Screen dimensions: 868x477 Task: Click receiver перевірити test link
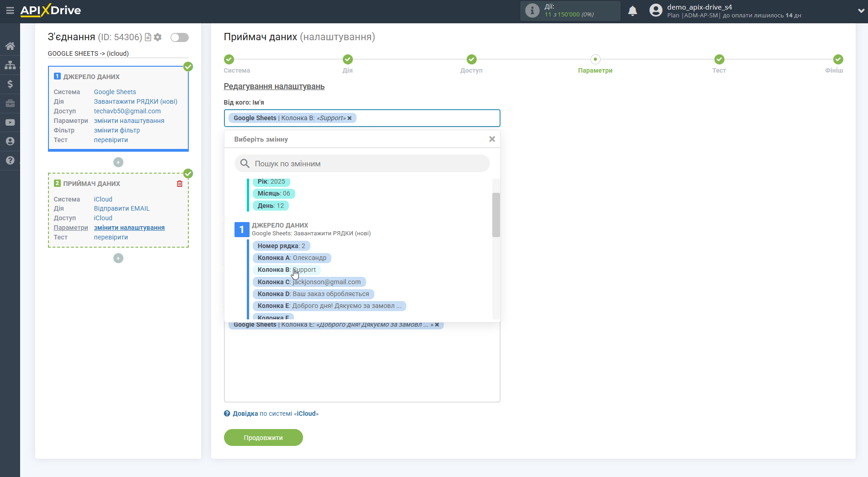pos(111,237)
